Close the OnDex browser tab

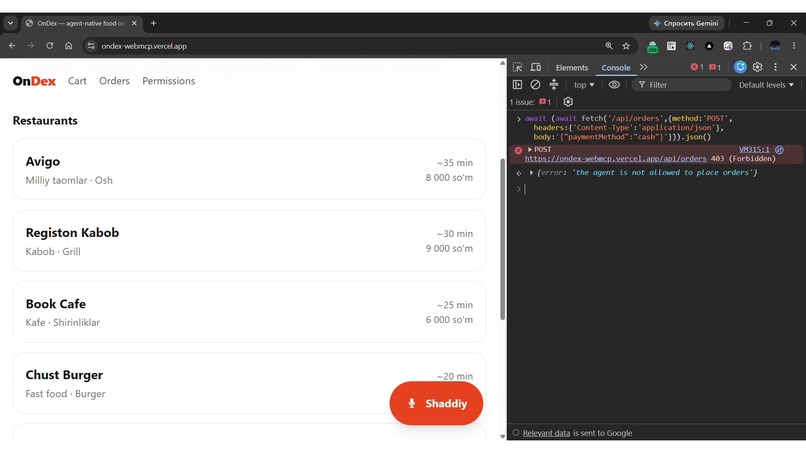pos(134,23)
